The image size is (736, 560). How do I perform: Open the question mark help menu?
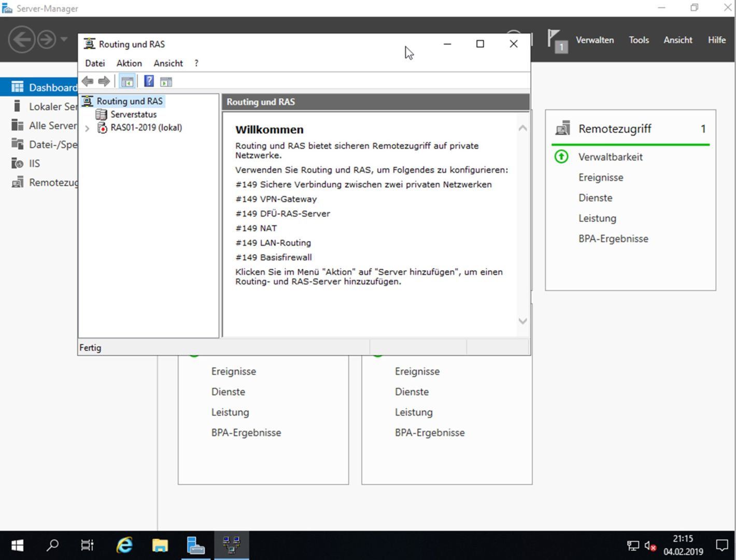tap(196, 63)
